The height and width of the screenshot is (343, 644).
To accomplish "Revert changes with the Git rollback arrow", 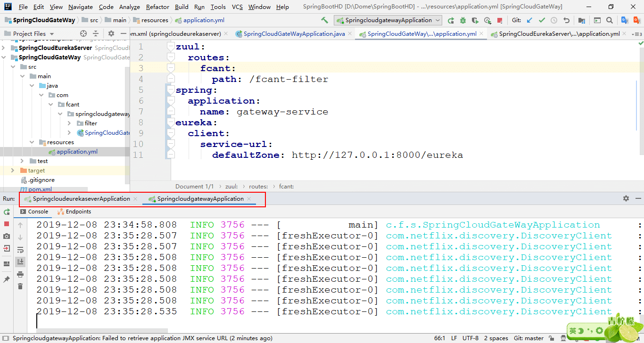I will pyautogui.click(x=566, y=20).
